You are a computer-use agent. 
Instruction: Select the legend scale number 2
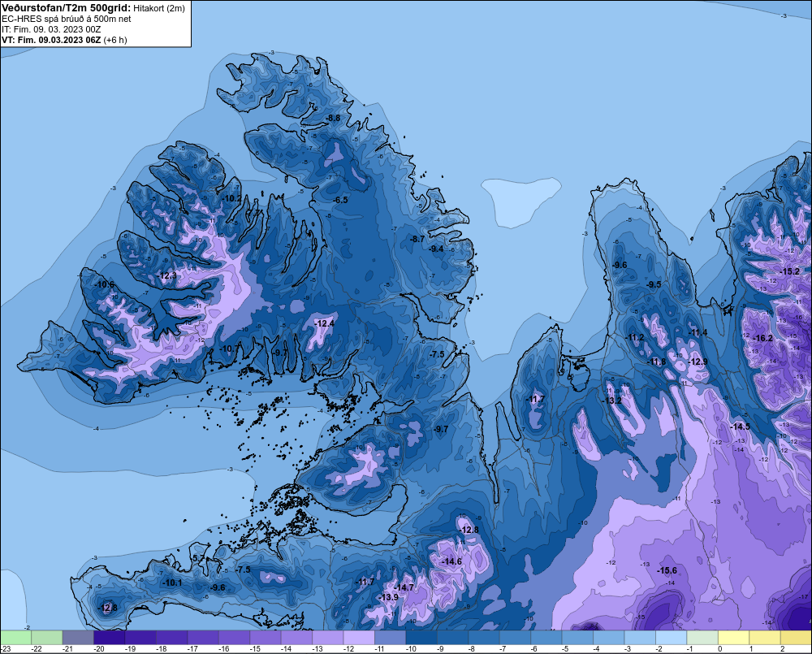tap(782, 649)
